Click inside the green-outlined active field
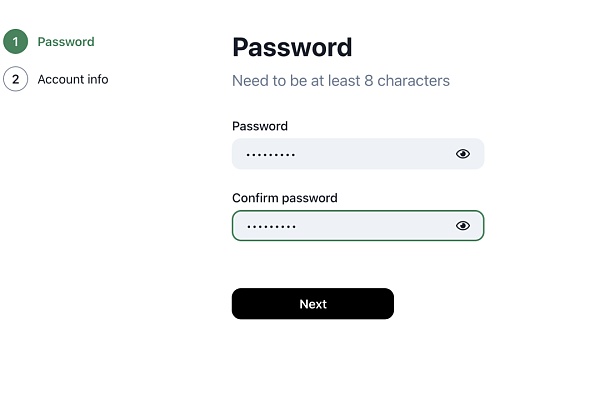Viewport: 600px width, 399px height. click(358, 226)
